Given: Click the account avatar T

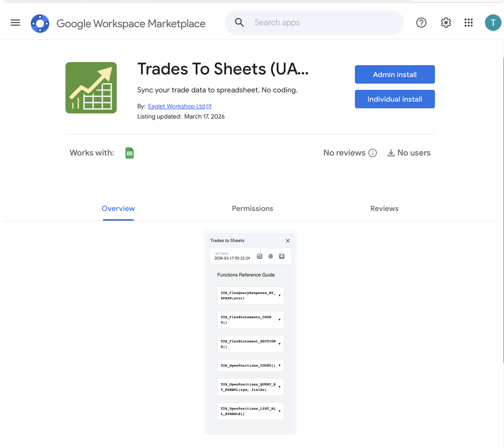Looking at the screenshot, I should pos(493,23).
